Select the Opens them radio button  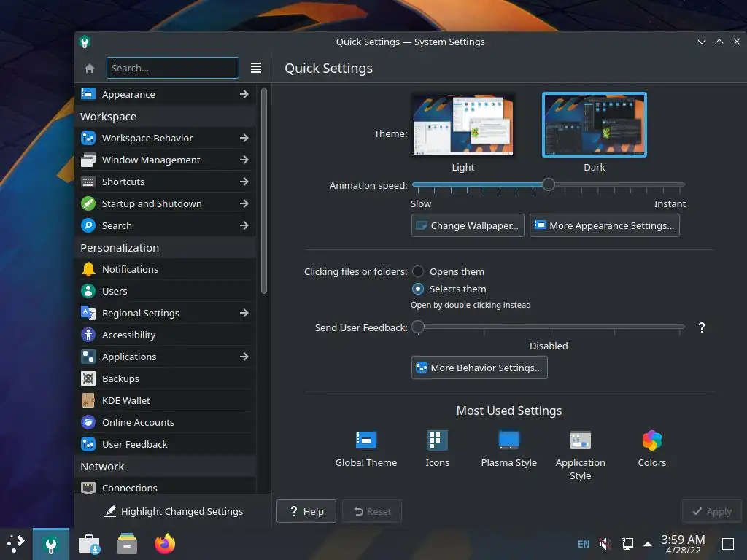(418, 271)
